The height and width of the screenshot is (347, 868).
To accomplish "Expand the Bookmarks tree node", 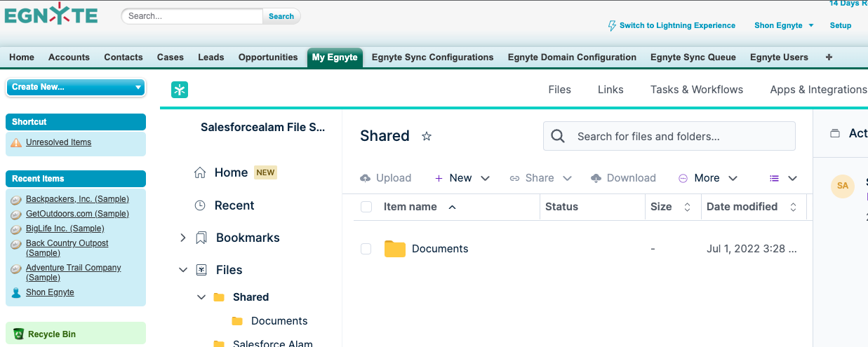I will (183, 238).
